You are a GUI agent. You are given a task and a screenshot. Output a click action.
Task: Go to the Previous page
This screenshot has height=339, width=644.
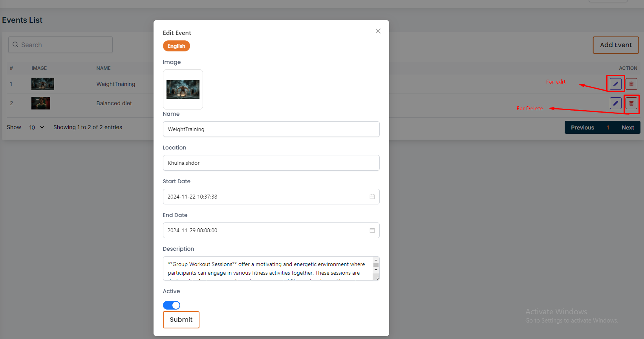pos(582,128)
